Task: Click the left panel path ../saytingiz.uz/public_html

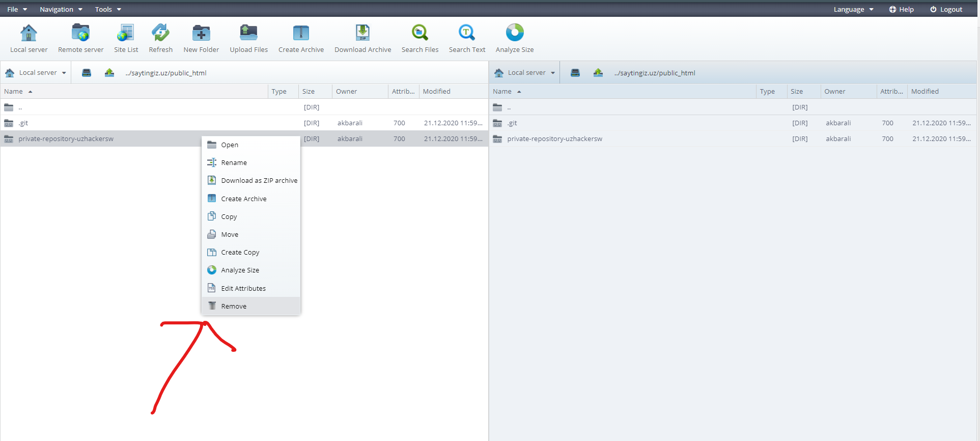Action: click(x=166, y=73)
